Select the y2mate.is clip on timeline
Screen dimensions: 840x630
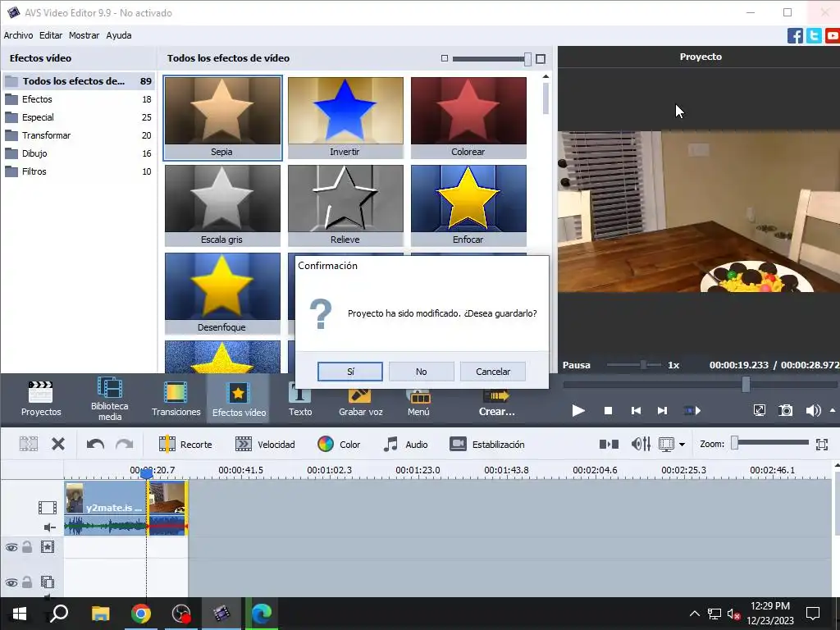coord(106,507)
